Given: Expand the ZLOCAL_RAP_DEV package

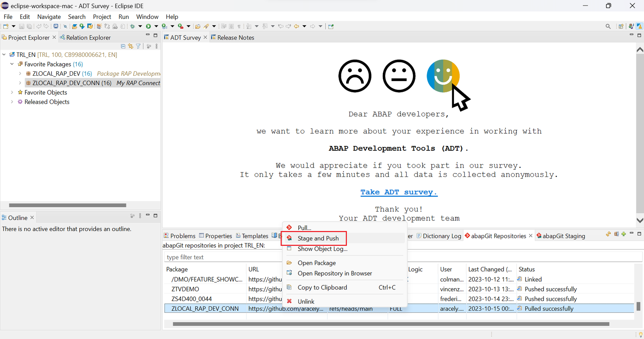Looking at the screenshot, I should tap(20, 73).
